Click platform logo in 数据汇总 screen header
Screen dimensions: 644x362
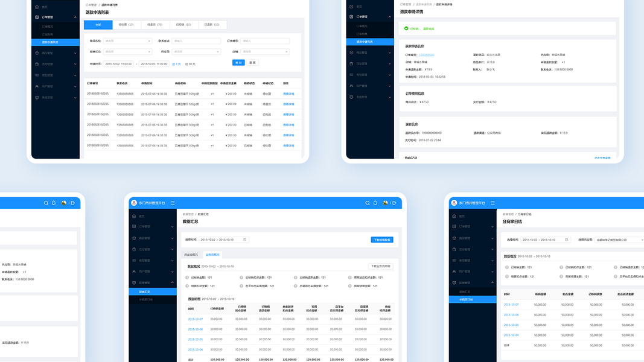point(134,203)
